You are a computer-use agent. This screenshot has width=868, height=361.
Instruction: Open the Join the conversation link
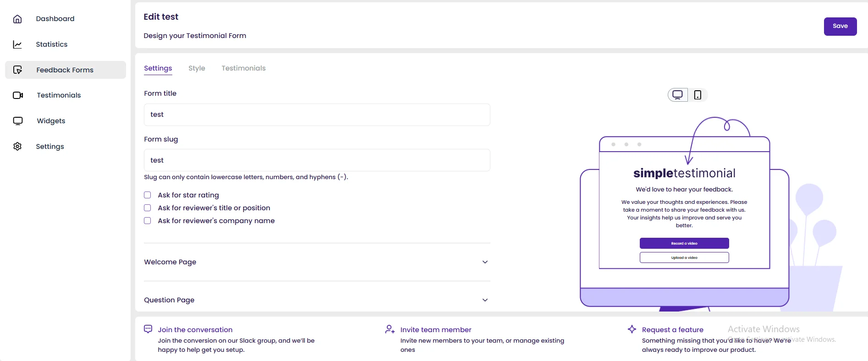195,330
